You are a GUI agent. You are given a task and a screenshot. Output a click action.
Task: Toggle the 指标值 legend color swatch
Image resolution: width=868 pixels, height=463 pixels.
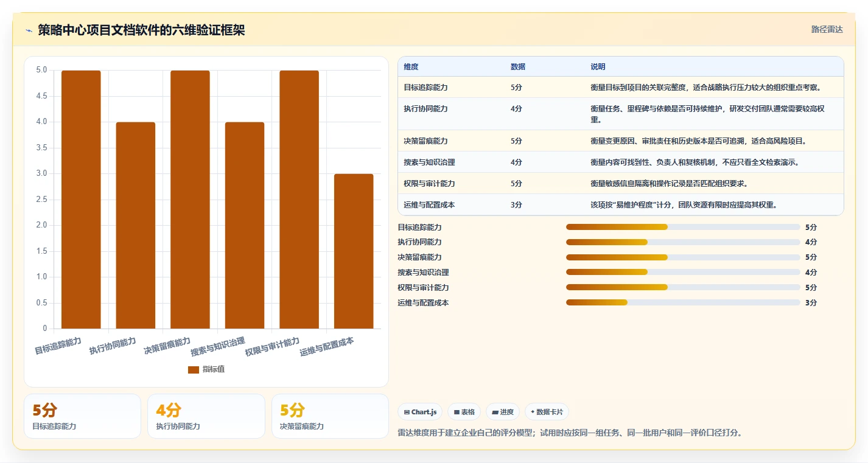pos(194,369)
